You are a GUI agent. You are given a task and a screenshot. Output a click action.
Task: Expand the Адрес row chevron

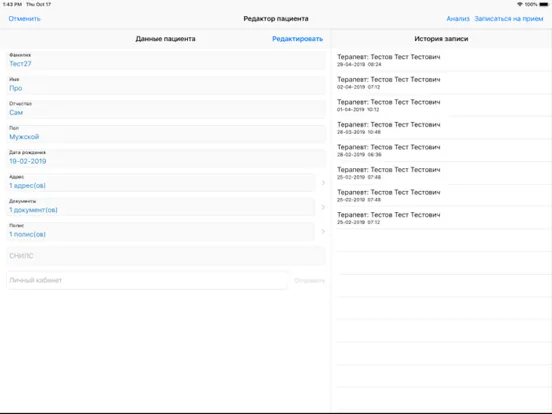pyautogui.click(x=323, y=183)
